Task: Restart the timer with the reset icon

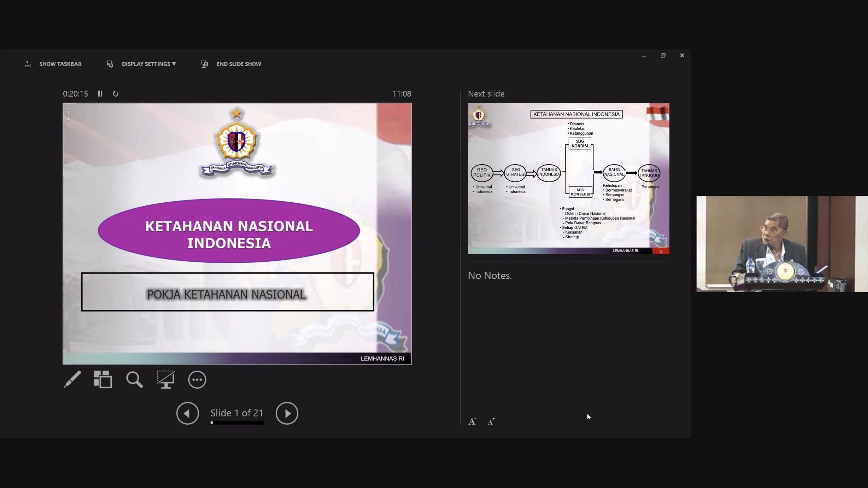Action: [116, 94]
